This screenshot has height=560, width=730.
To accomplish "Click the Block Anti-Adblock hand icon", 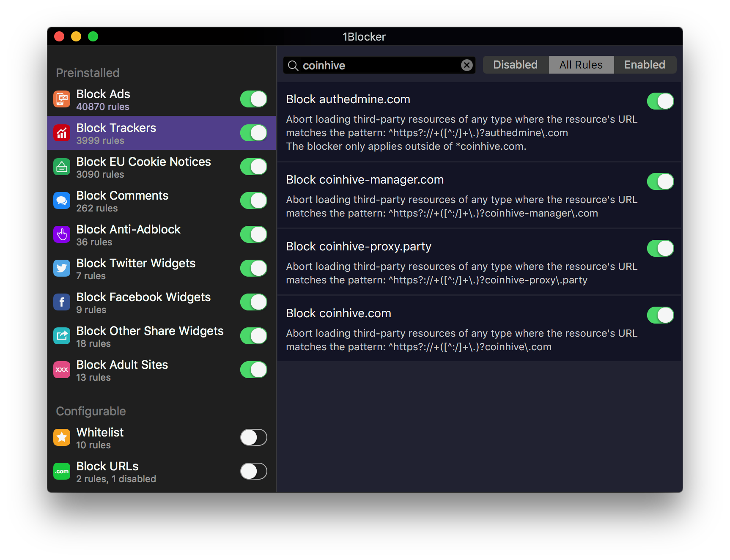I will [62, 234].
